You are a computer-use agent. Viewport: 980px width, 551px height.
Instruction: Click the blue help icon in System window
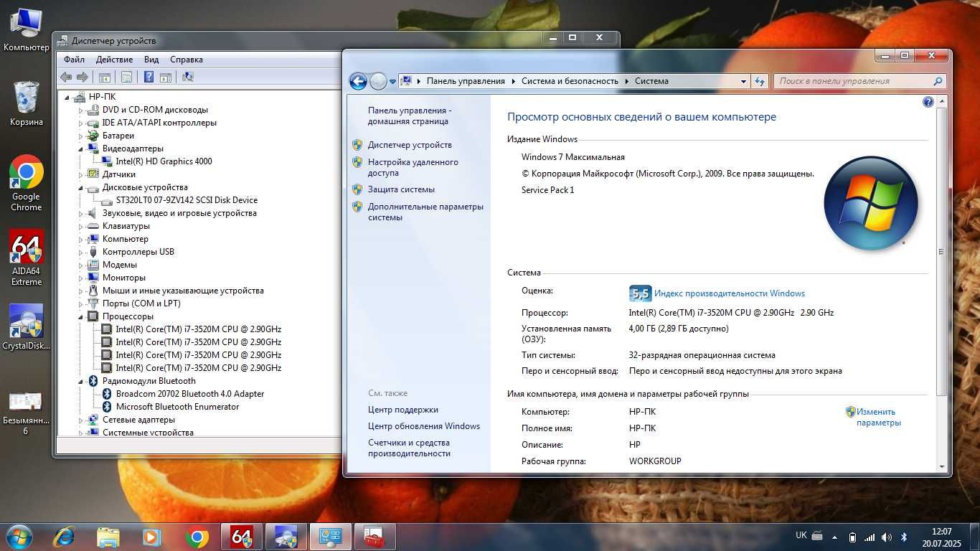[x=928, y=102]
